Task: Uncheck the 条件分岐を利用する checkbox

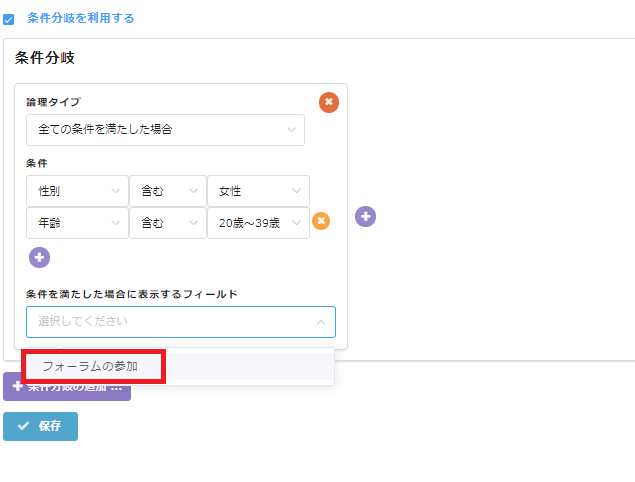Action: pyautogui.click(x=9, y=19)
